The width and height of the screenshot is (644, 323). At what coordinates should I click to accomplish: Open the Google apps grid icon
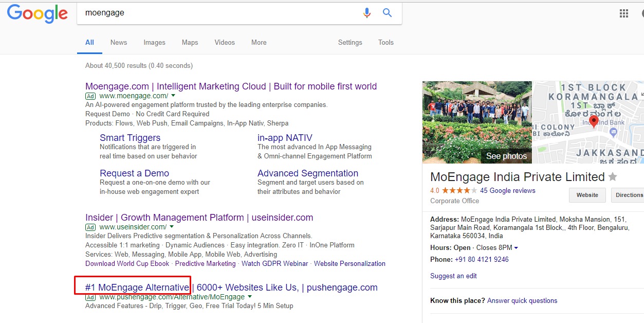click(x=624, y=14)
